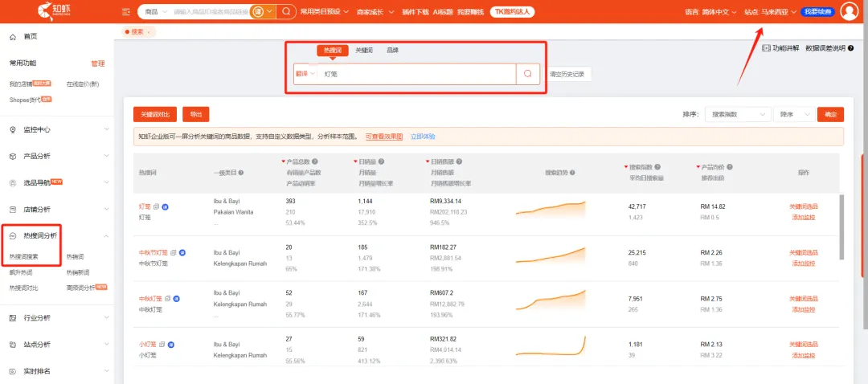The height and width of the screenshot is (384, 868).
Task: Sort by 日销量 column red arrow
Action: tap(355, 161)
